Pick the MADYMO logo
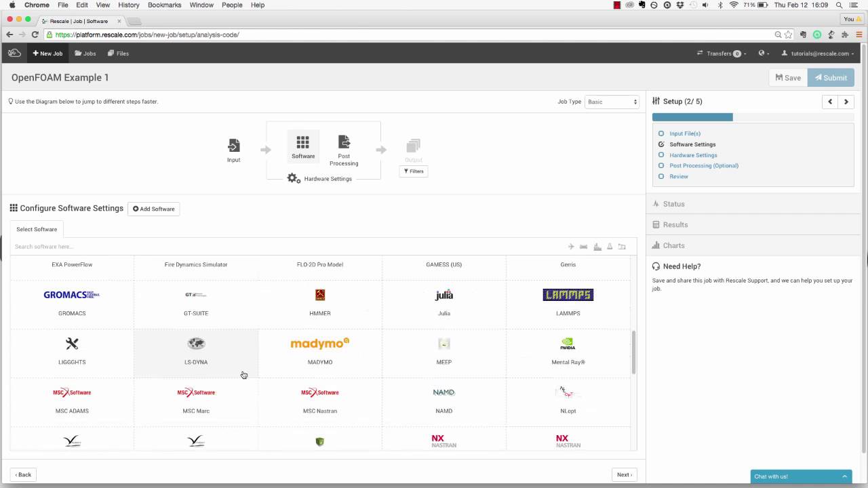This screenshot has width=868, height=488. [320, 344]
